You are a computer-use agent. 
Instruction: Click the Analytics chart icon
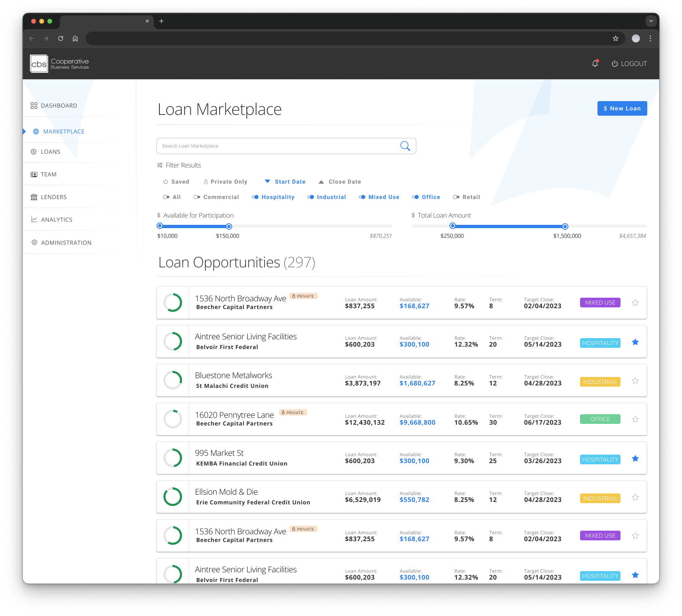[x=34, y=219]
